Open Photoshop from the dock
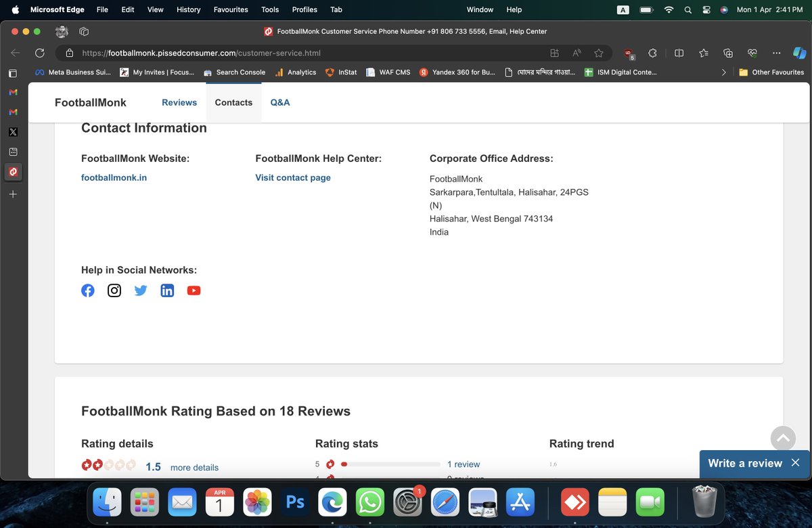The width and height of the screenshot is (812, 528). [295, 502]
